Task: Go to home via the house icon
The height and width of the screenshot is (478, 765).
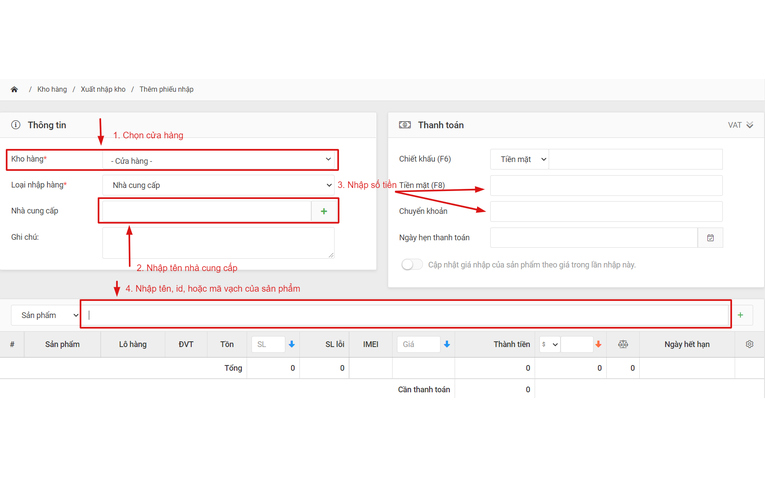Action: pyautogui.click(x=14, y=89)
